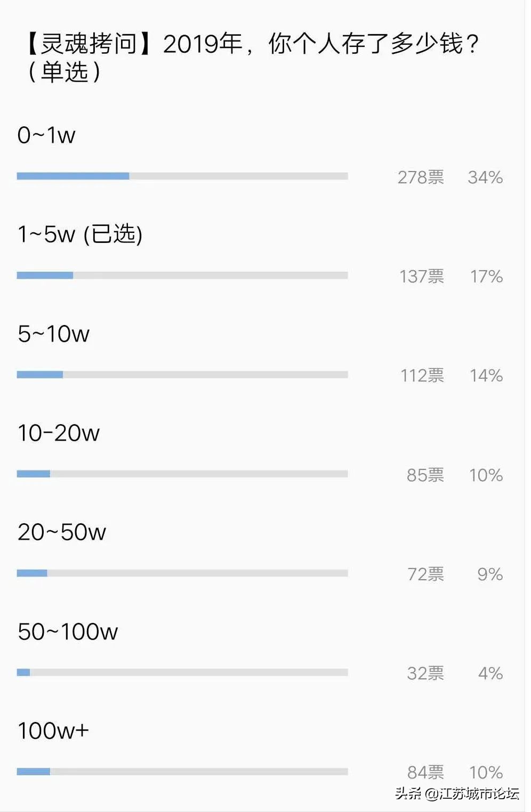
Task: Click the 137票 vote count
Action: (421, 277)
